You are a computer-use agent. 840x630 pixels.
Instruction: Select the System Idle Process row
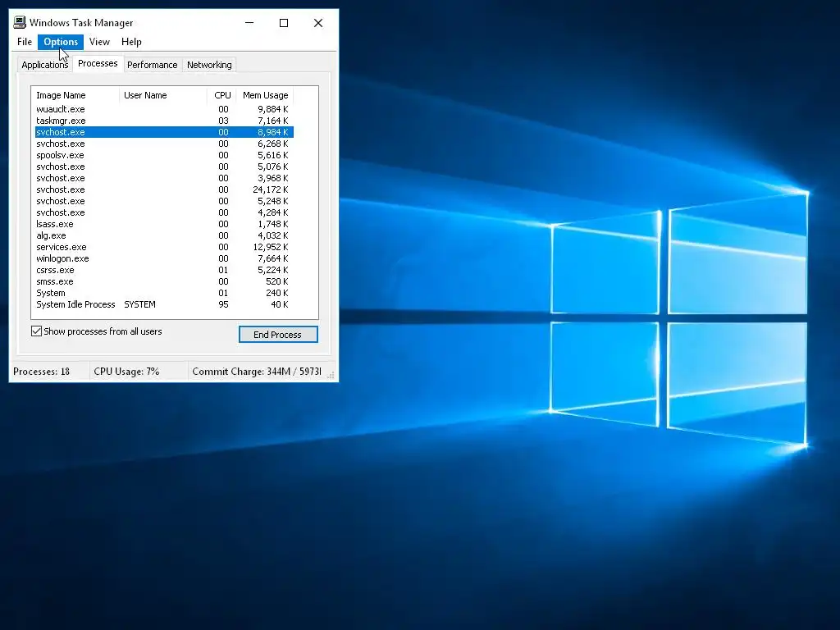(x=162, y=304)
